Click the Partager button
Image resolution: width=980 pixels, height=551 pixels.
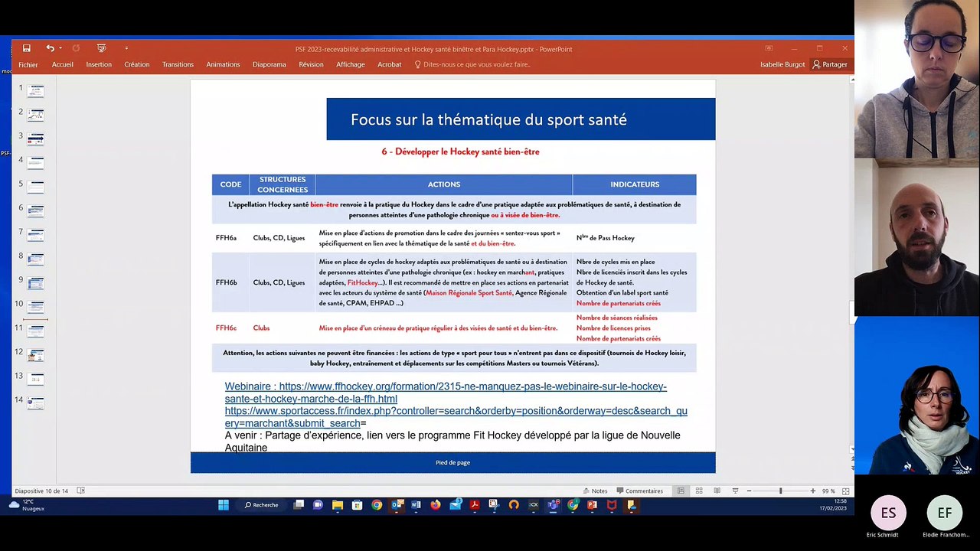coord(830,64)
